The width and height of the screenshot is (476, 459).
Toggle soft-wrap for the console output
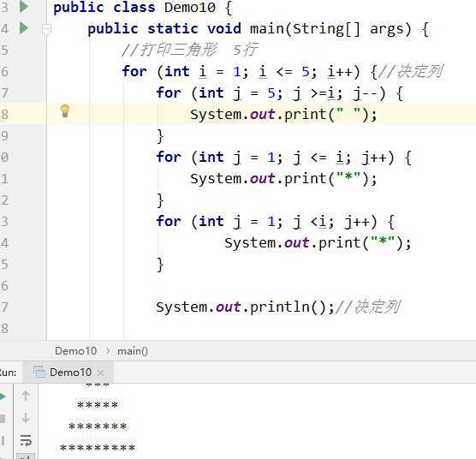pos(26,440)
